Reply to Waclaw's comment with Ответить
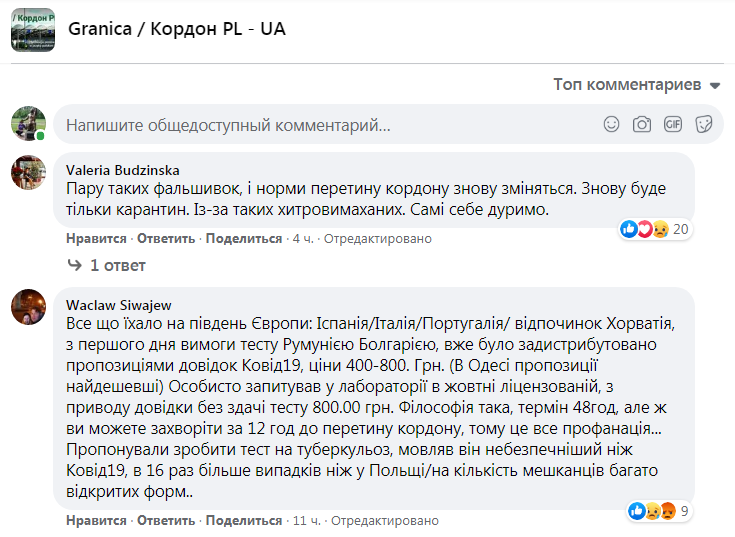This screenshot has height=537, width=735. 166,521
